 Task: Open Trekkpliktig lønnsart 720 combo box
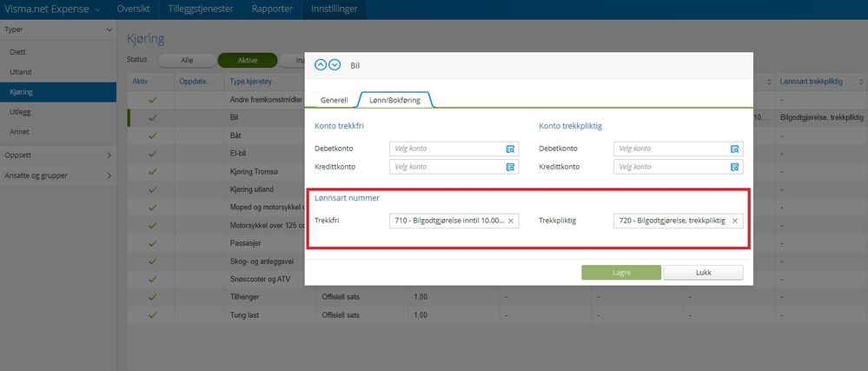point(678,221)
